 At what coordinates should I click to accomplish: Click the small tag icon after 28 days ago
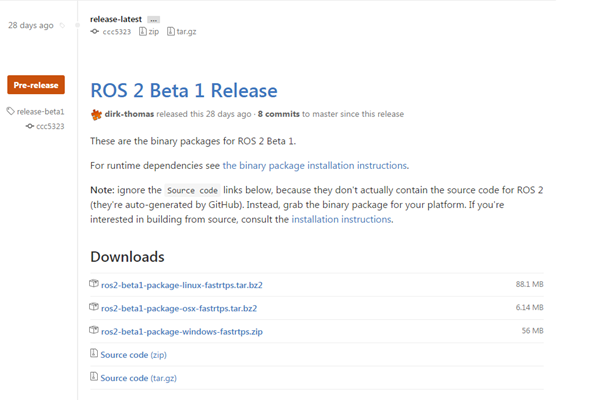tap(62, 26)
